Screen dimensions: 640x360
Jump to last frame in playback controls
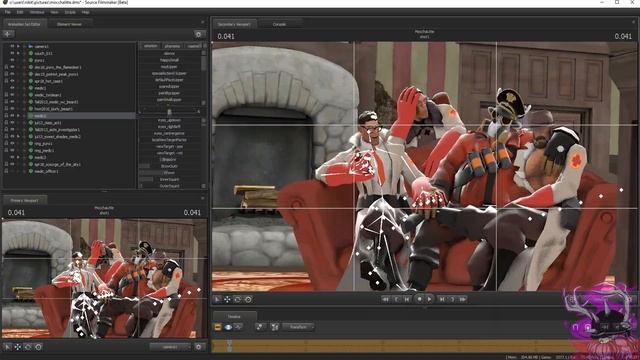pos(462,299)
